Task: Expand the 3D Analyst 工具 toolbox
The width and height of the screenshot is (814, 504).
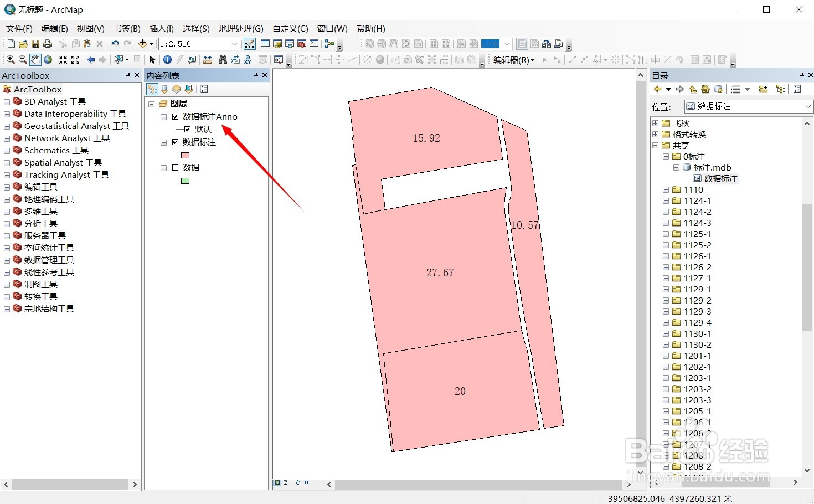Action: [x=7, y=102]
